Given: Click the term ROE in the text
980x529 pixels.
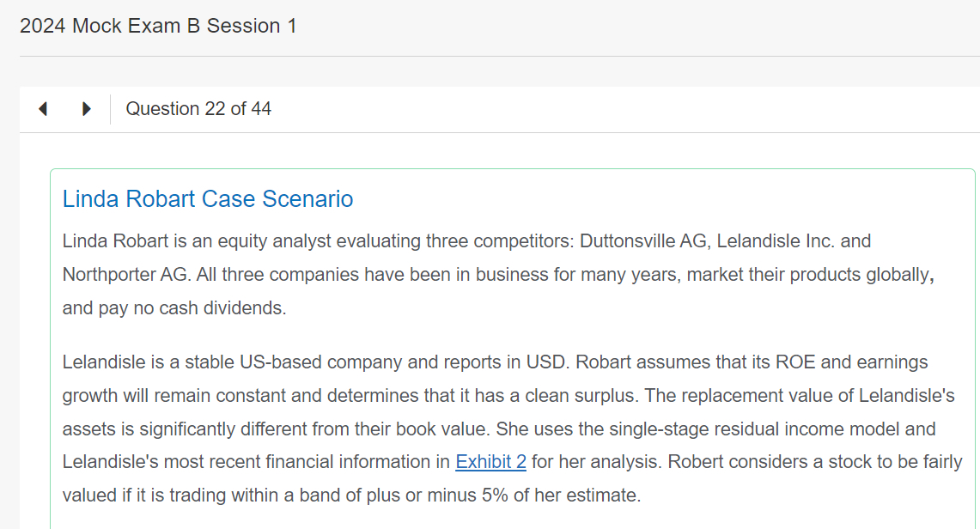Looking at the screenshot, I should coord(794,362).
